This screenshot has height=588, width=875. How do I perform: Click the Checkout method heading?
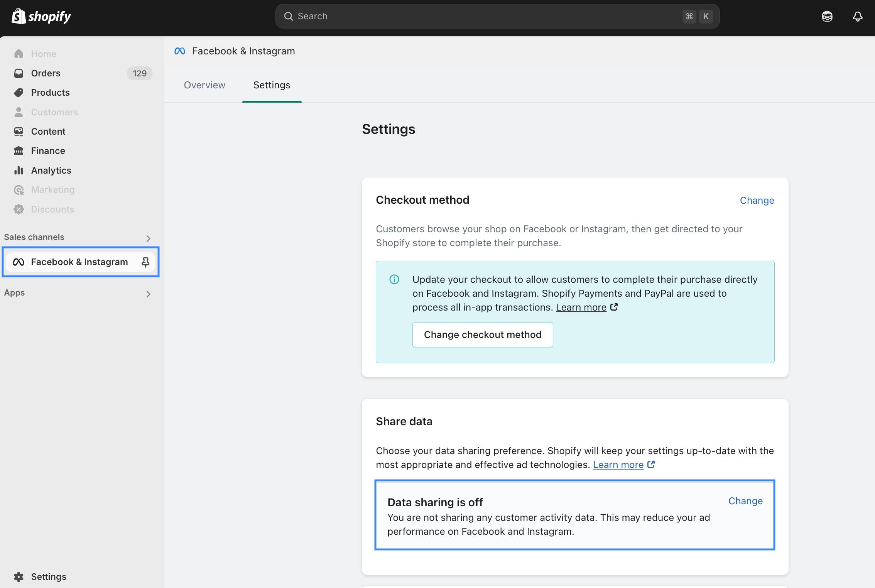click(x=422, y=200)
